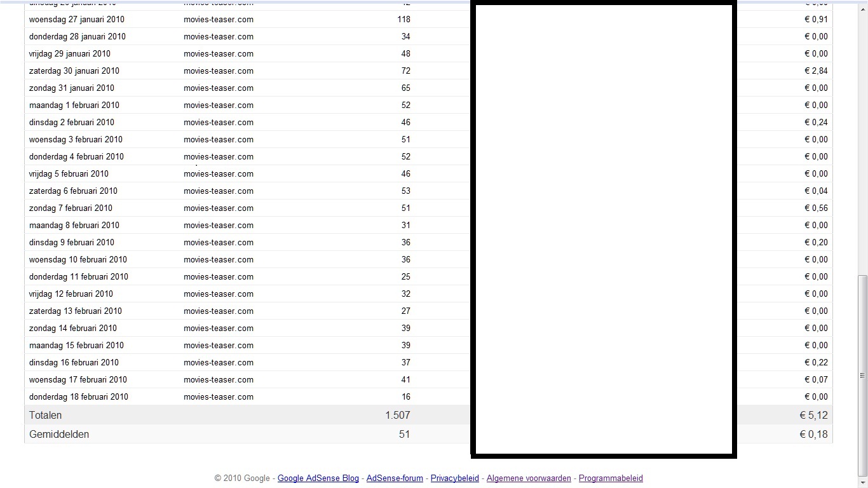Select the date vrijdag 29 januari 2010

coord(70,53)
